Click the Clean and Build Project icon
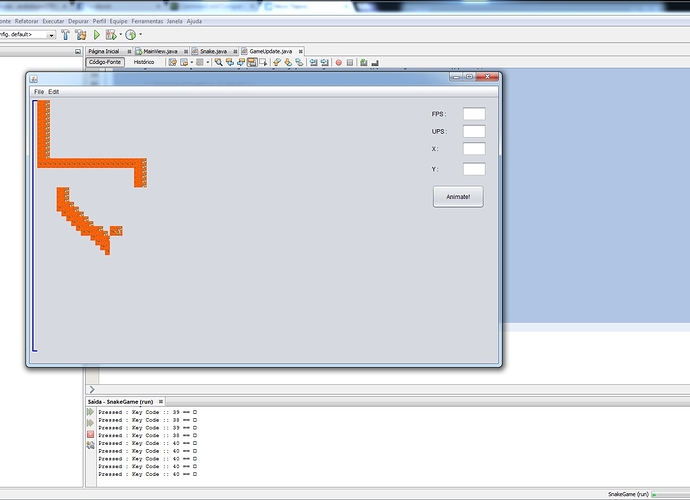The height and width of the screenshot is (500, 690). [81, 34]
